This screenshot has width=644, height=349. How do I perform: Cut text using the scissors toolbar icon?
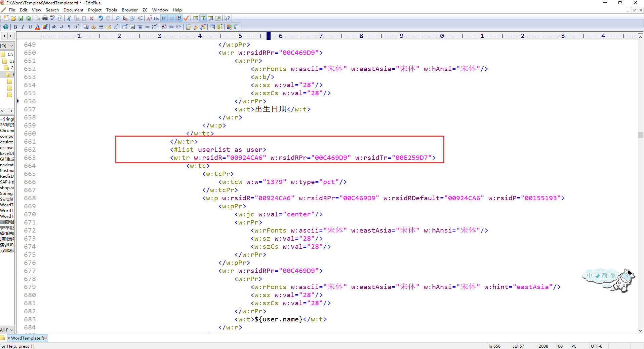(69, 19)
